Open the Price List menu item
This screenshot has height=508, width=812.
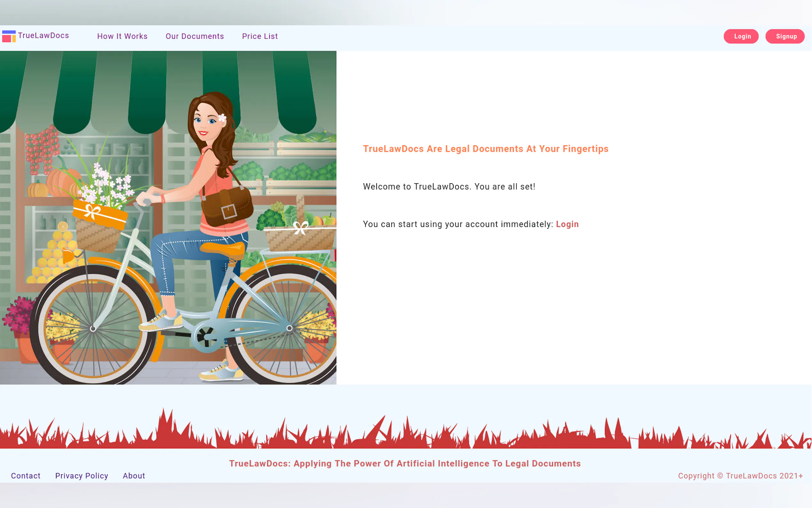tap(260, 36)
